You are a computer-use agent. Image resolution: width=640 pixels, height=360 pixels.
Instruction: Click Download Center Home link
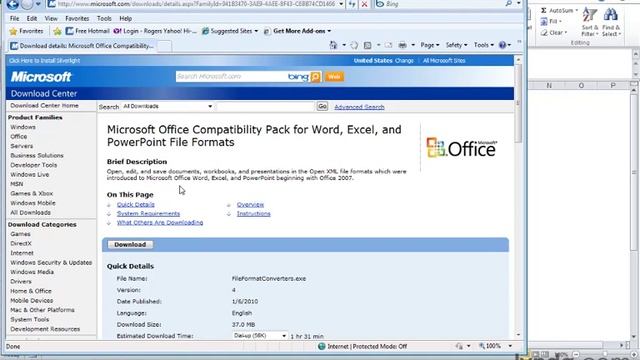tap(44, 105)
